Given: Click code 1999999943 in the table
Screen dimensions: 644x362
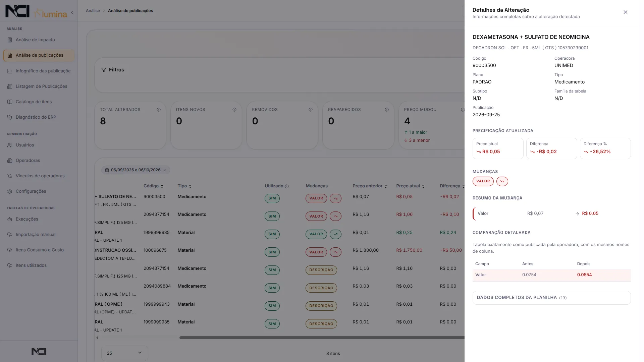Looking at the screenshot, I should point(156,304).
